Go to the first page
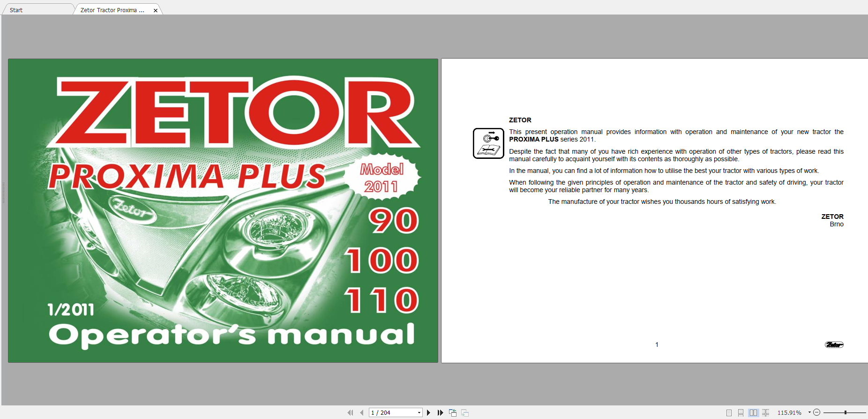The height and width of the screenshot is (419, 868). coord(350,412)
